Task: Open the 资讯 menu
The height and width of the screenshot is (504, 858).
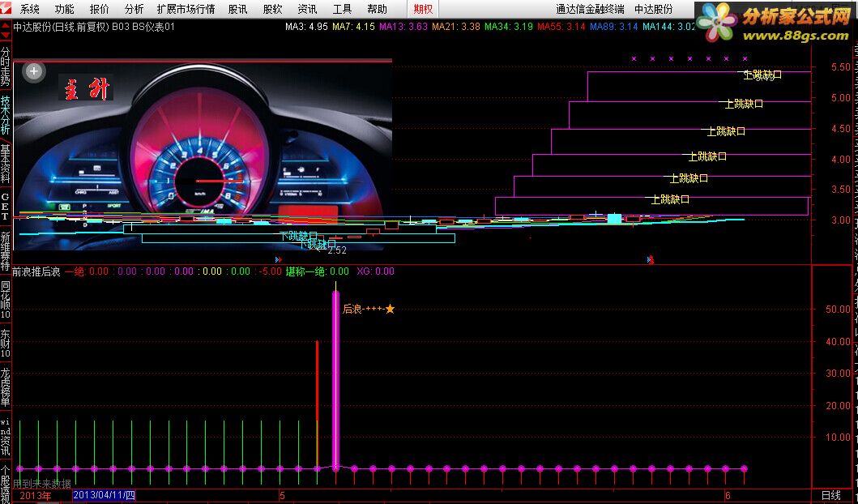Action: point(307,9)
